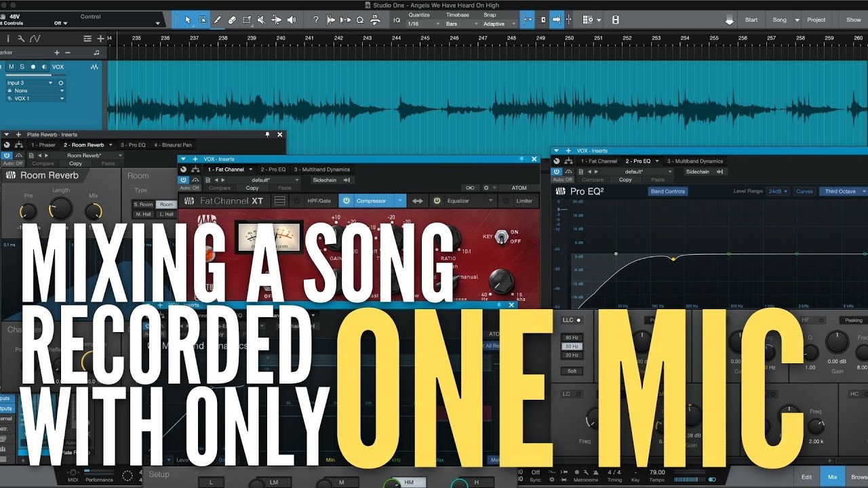Open the Compressor model dropdown arrow
This screenshot has height=488, width=868.
pos(400,201)
